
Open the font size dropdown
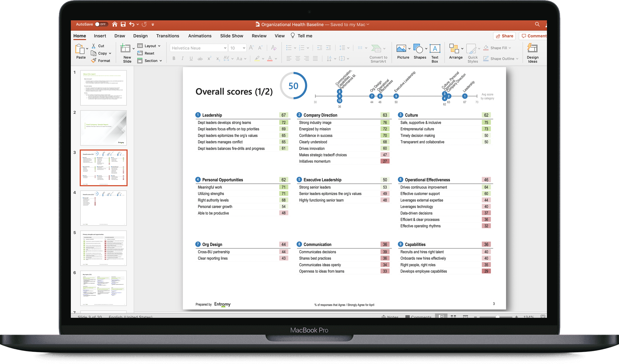pyautogui.click(x=244, y=48)
